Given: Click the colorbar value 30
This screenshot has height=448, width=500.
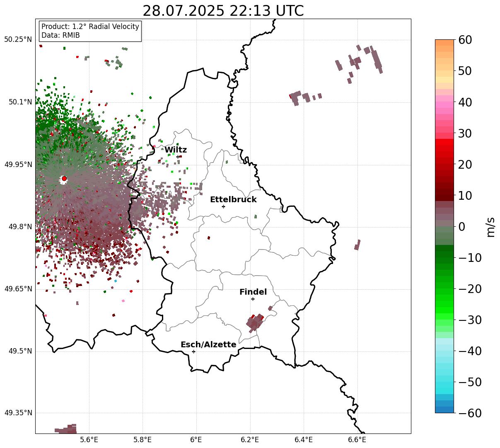Looking at the screenshot, I should (466, 133).
